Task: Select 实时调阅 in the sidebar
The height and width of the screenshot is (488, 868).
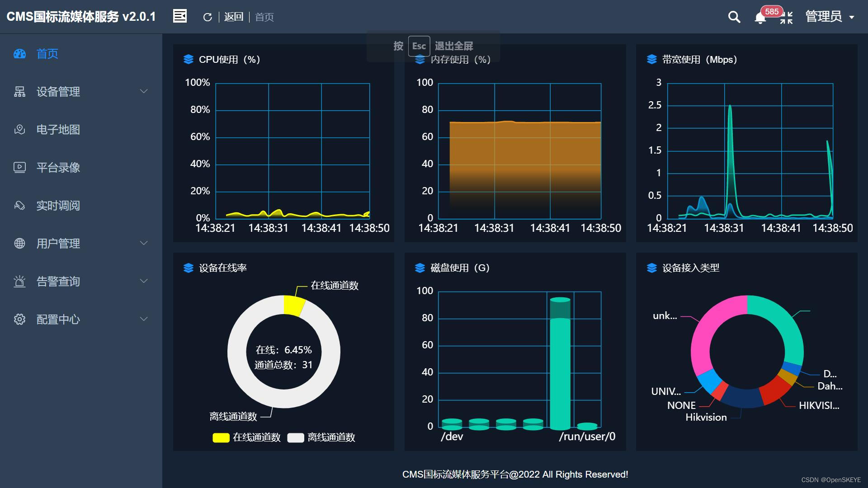Action: (58, 206)
